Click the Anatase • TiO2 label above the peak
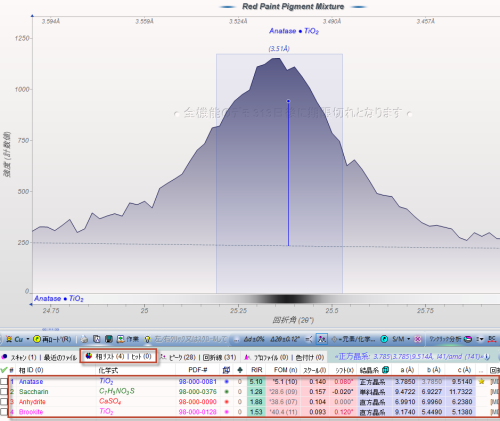500x421 pixels. 294,31
